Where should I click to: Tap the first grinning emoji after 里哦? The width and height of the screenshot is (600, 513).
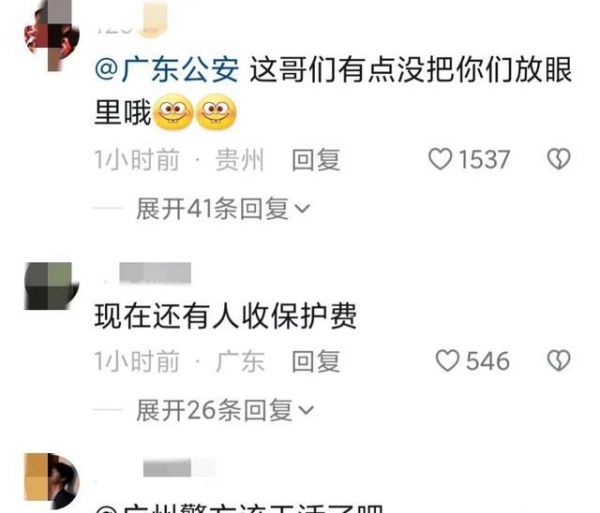coord(173,112)
